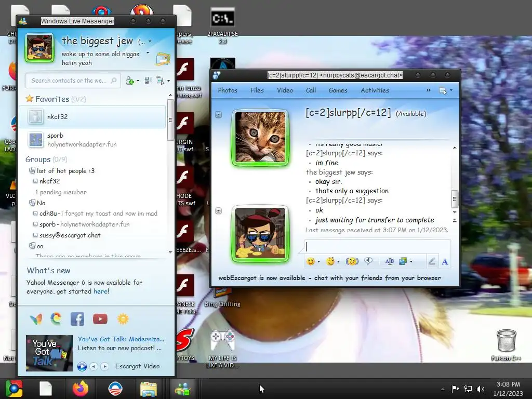The image size is (532, 399).
Task: Click Call in chat toolbar
Action: (x=311, y=90)
